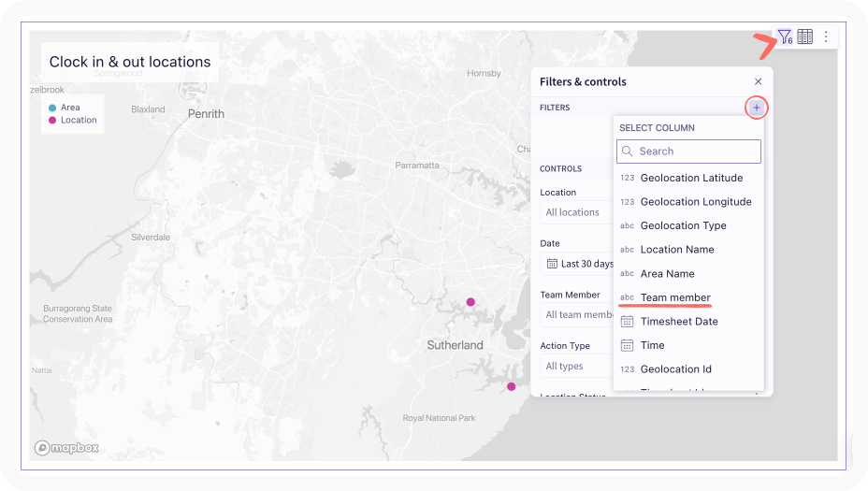Open the All types action dropdown
The image size is (868, 491).
(576, 366)
